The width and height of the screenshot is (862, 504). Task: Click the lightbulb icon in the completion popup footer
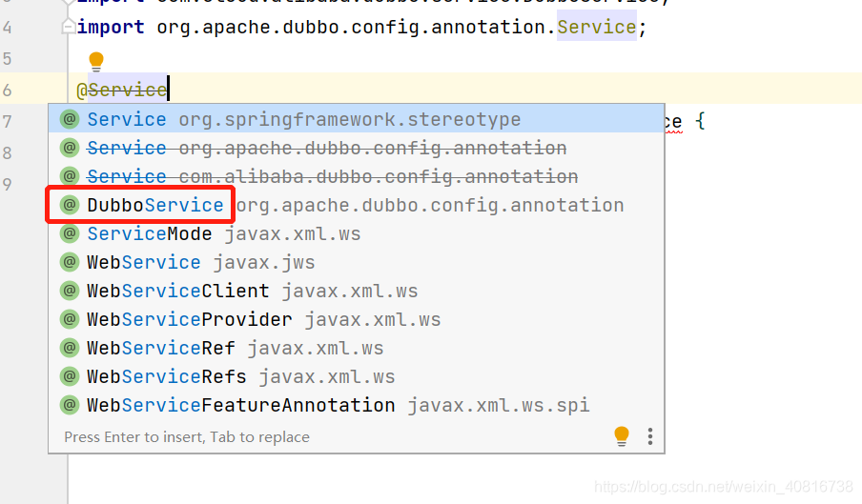point(622,436)
